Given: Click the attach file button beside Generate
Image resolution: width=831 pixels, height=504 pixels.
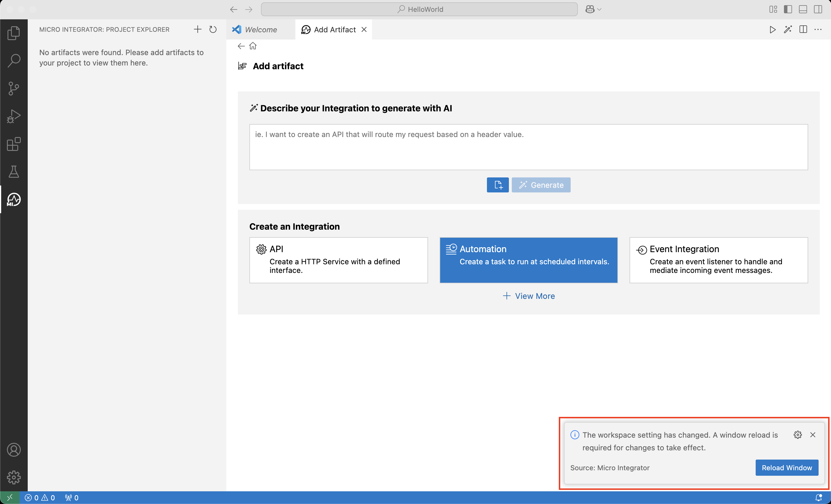Looking at the screenshot, I should (x=497, y=185).
